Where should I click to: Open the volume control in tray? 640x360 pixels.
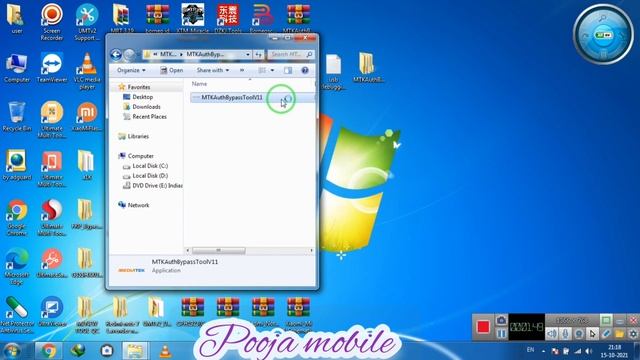pos(589,351)
